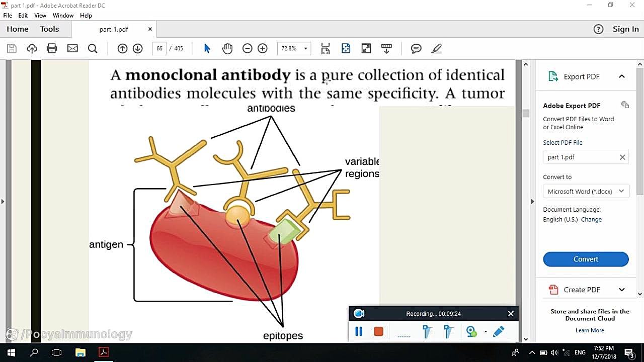Expand the Create PDF section
The width and height of the screenshot is (644, 362).
point(621,290)
